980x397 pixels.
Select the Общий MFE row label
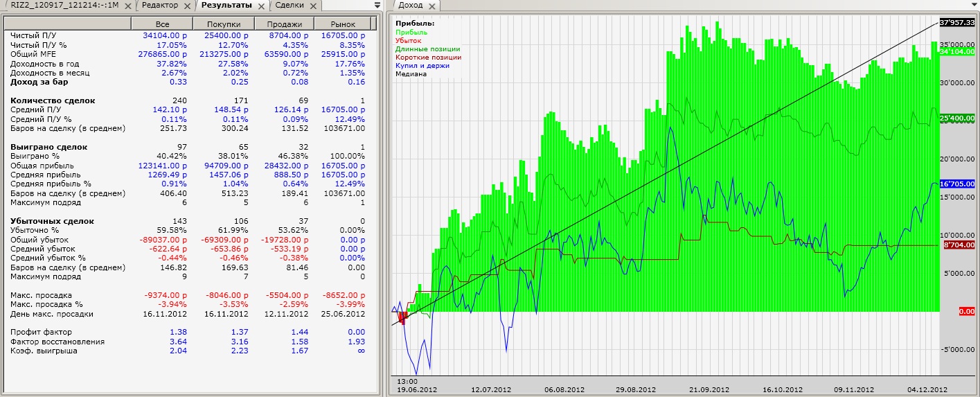pyautogui.click(x=32, y=53)
